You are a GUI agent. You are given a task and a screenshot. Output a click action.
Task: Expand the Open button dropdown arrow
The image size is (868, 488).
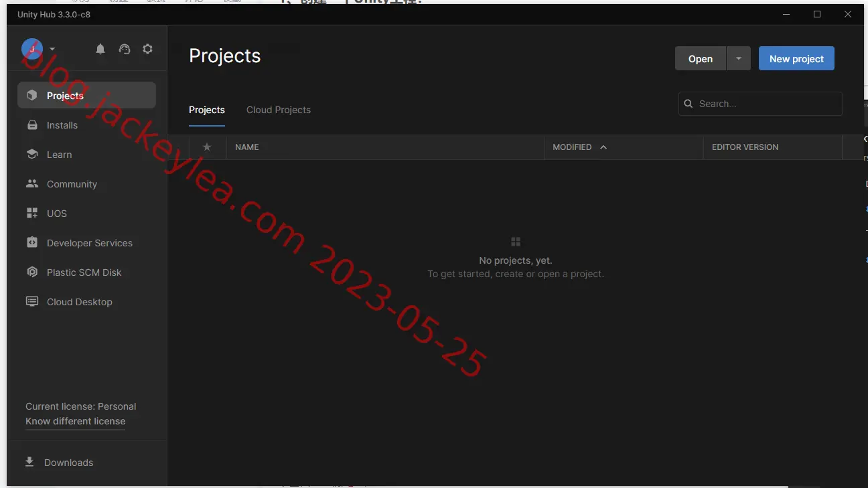point(739,58)
